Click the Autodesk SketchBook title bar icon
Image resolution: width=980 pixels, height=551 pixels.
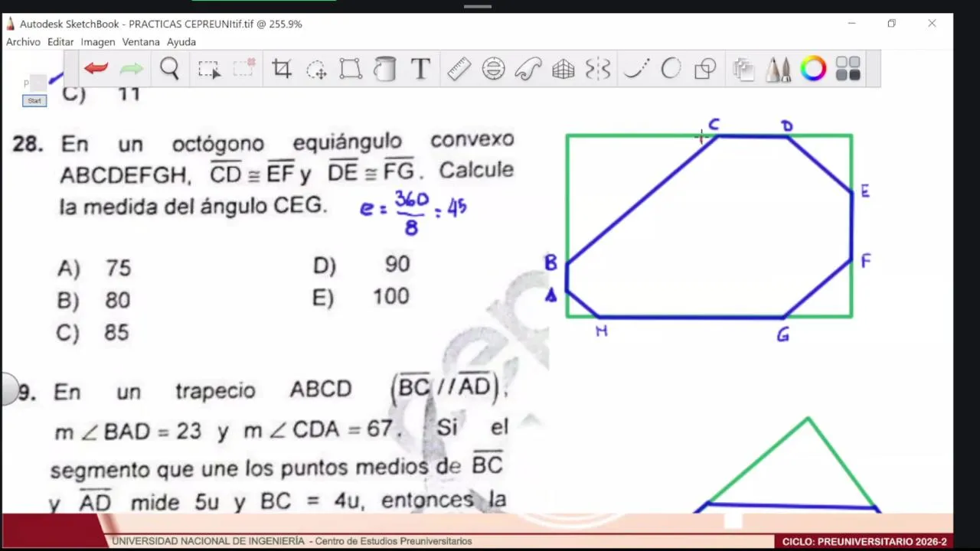[x=11, y=24]
